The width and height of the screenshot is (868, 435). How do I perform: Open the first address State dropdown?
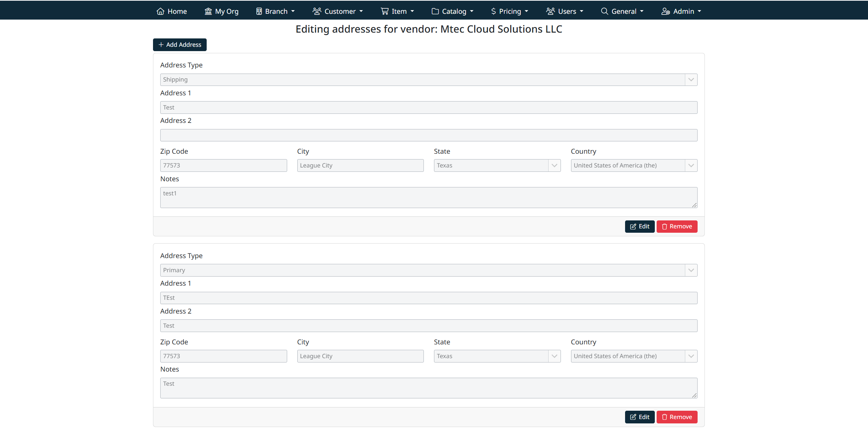[x=554, y=166]
